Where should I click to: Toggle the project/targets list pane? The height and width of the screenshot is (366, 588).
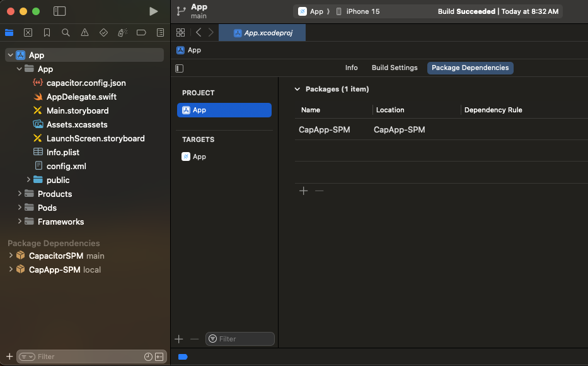180,68
